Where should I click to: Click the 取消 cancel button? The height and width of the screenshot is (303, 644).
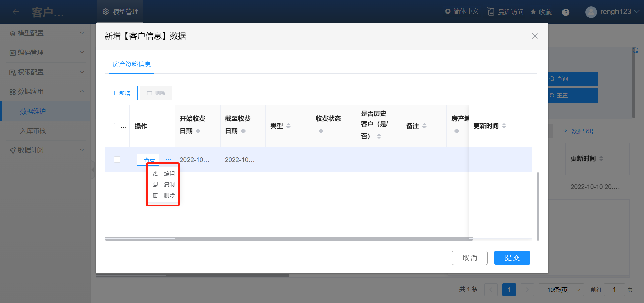(x=469, y=258)
